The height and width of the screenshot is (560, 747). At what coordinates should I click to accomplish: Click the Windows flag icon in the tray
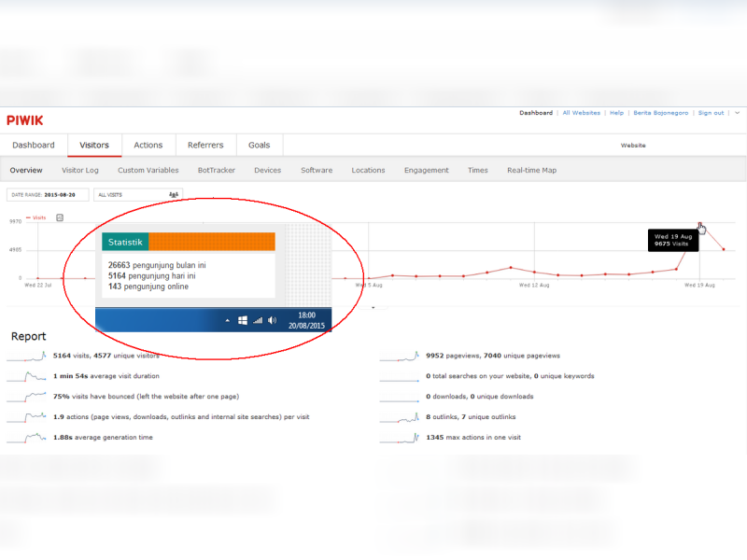tap(243, 320)
